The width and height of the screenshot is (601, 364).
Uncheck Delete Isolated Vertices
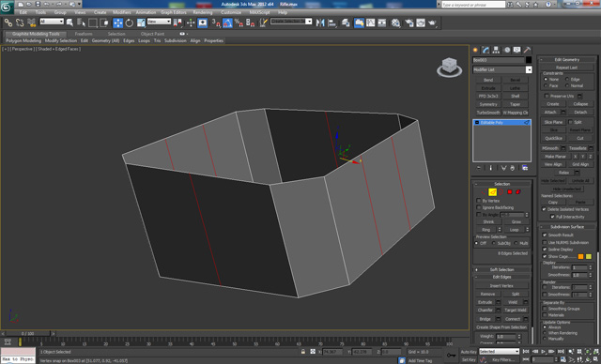point(544,209)
